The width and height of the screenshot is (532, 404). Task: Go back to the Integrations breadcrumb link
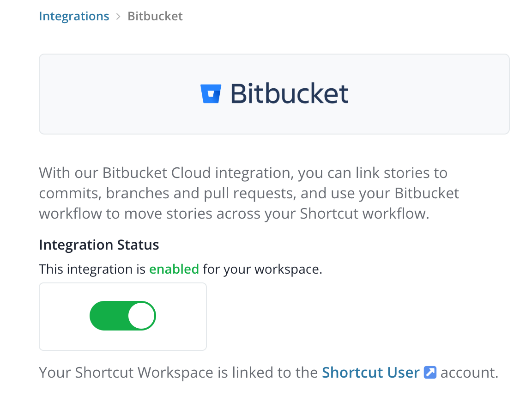74,16
